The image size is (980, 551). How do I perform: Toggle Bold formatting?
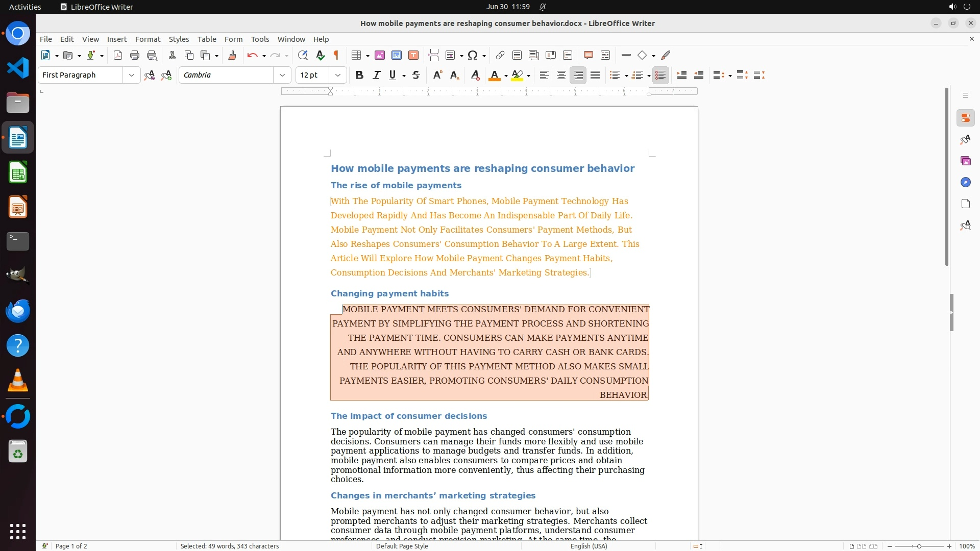tap(359, 75)
